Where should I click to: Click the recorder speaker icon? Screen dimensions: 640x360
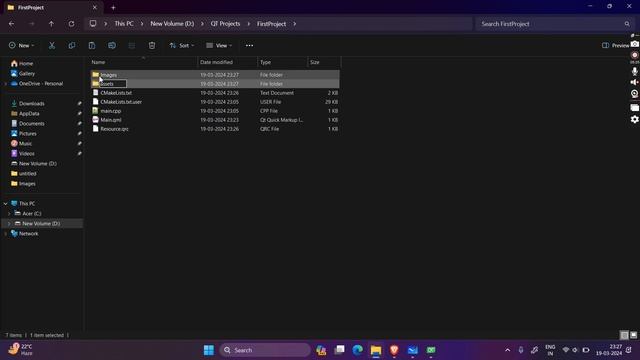pos(635,82)
